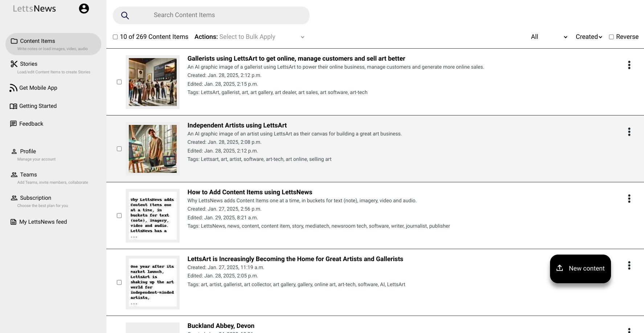644x333 pixels.
Task: Click the Feedback chat icon
Action: [13, 124]
